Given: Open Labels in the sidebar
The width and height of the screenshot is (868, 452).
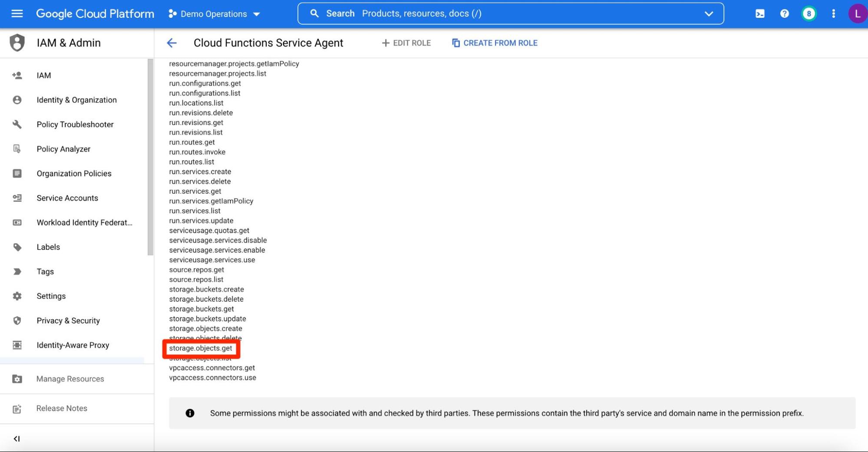Looking at the screenshot, I should [x=48, y=247].
